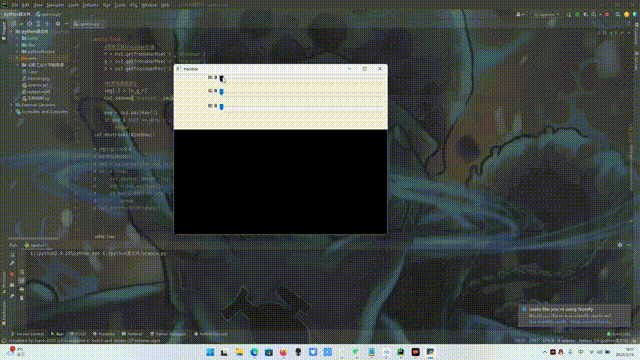This screenshot has height=360, width=640.
Task: Open the Window menu in PyCharm
Action: coord(149,5)
